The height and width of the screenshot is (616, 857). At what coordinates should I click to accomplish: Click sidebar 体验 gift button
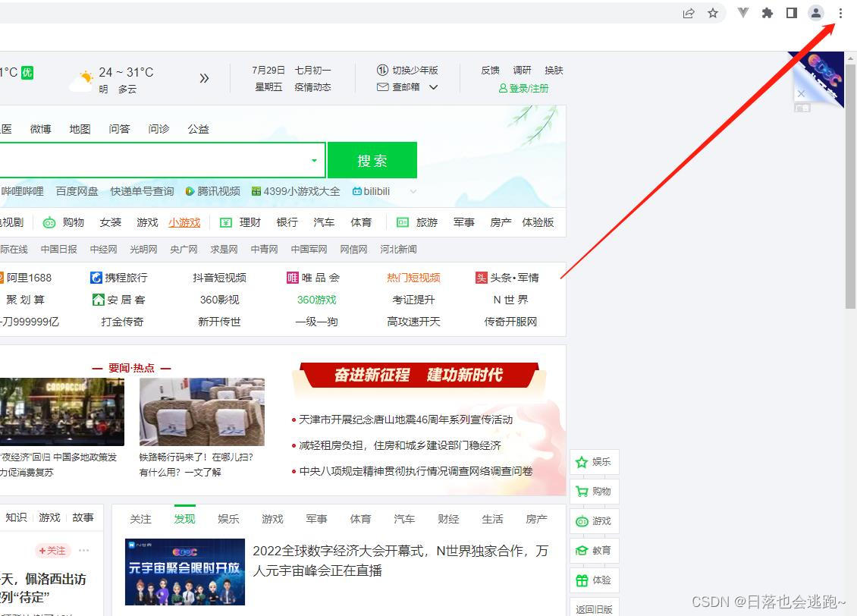pos(594,580)
